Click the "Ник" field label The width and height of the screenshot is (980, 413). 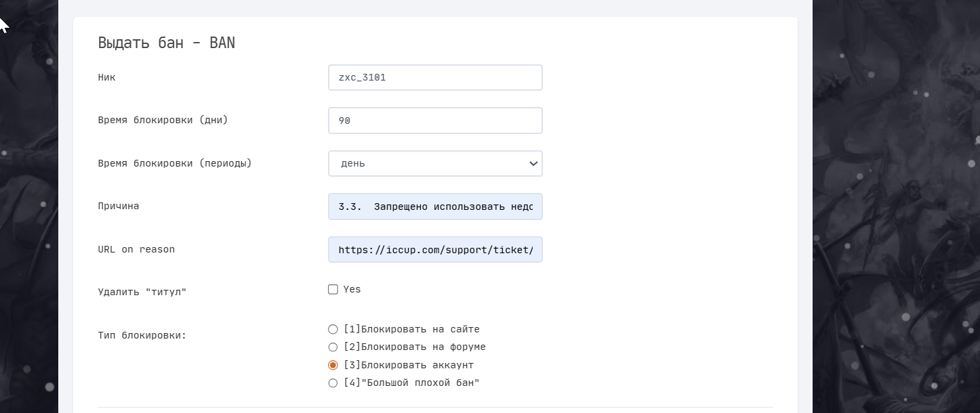pos(106,77)
